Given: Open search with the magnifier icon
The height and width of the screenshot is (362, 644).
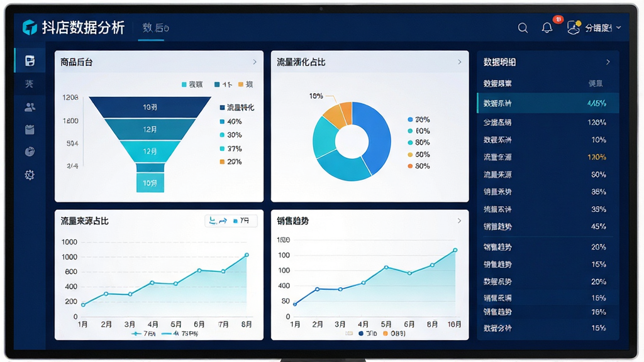Looking at the screenshot, I should click(523, 28).
